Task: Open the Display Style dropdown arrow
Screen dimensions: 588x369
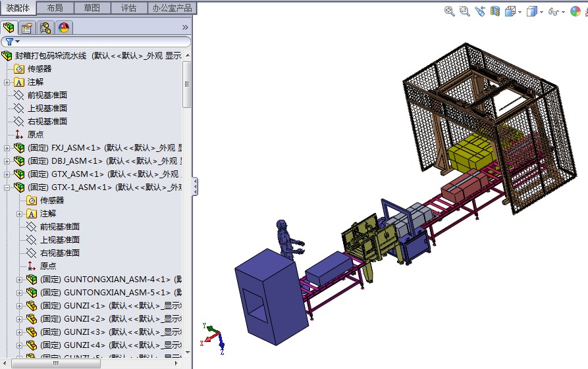Action: click(x=541, y=12)
